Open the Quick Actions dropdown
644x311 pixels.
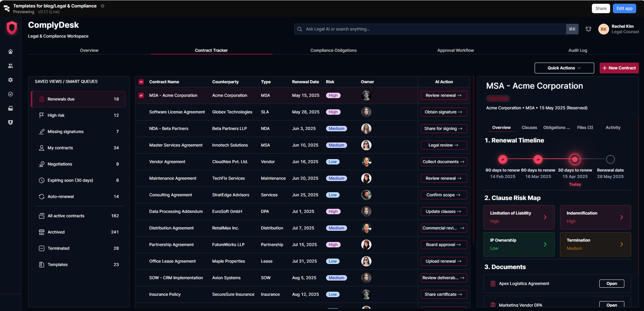[x=564, y=68]
